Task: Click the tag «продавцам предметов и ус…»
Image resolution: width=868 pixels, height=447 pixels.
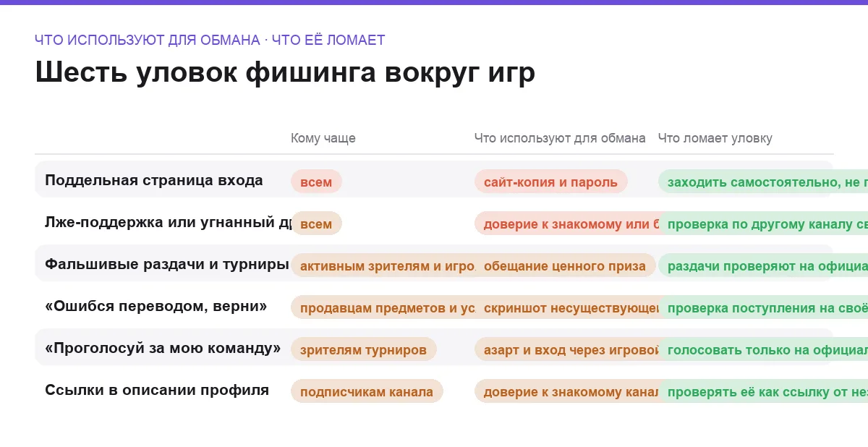Action: 383,307
